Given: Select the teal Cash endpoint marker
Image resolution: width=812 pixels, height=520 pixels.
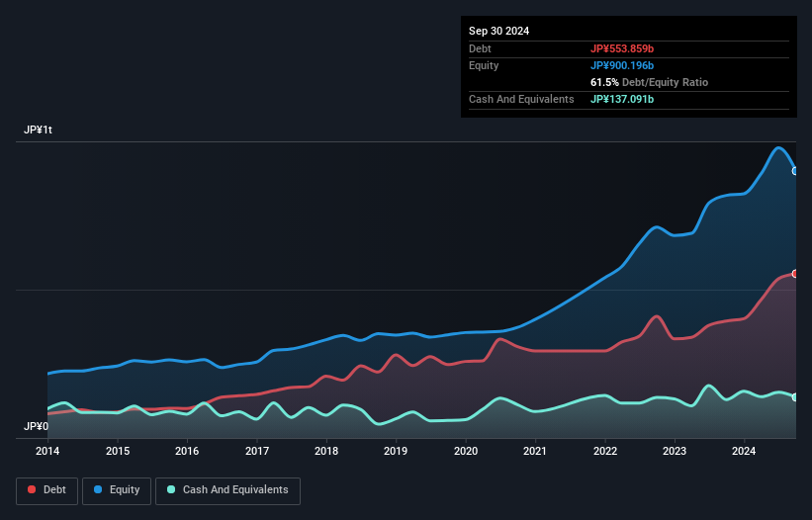Looking at the screenshot, I should coord(795,397).
